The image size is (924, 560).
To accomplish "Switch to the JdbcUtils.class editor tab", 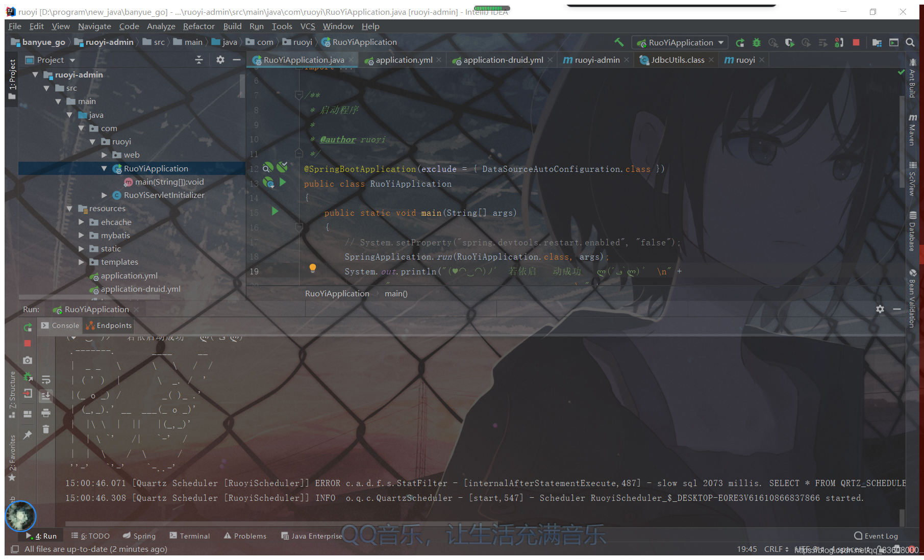I will (x=677, y=60).
